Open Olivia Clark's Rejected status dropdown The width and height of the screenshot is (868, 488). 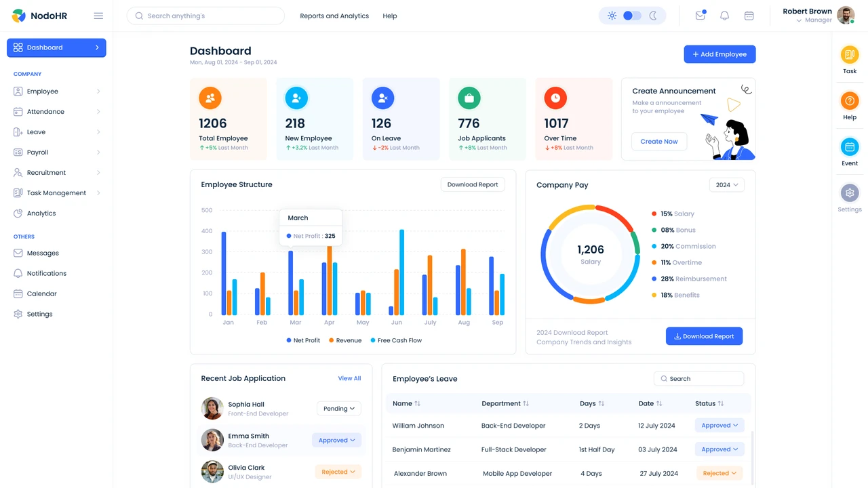click(338, 472)
